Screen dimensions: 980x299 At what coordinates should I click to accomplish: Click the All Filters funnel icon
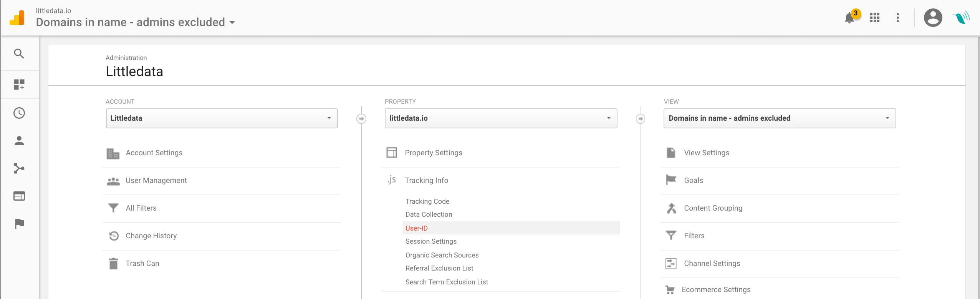113,208
